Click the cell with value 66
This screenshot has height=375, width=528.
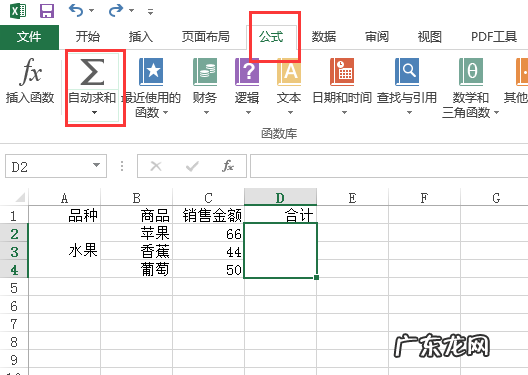[x=208, y=233]
